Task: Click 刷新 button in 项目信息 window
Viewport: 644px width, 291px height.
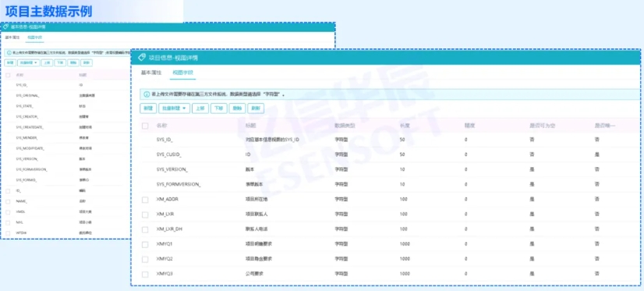Action: tap(256, 108)
